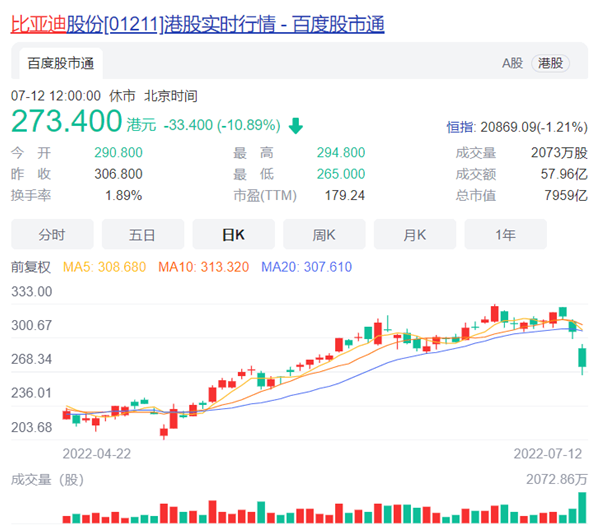Switch to the A股 market option
591x531 pixels.
(x=513, y=63)
